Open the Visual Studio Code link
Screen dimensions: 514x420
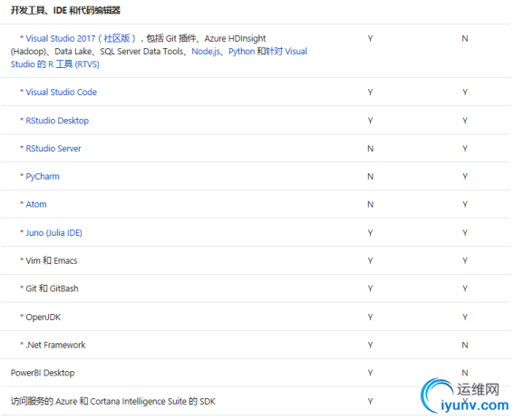[x=62, y=93]
